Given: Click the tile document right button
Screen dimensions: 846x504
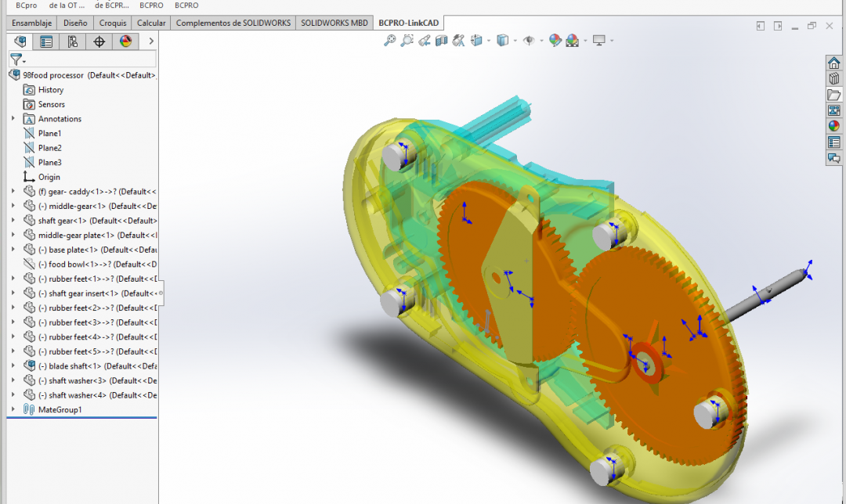Looking at the screenshot, I should point(778,26).
